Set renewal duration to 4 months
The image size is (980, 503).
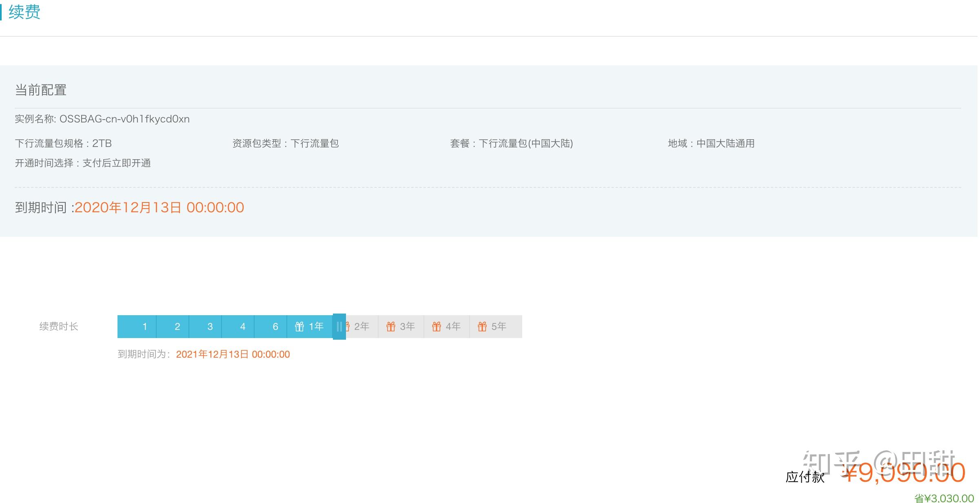point(242,327)
